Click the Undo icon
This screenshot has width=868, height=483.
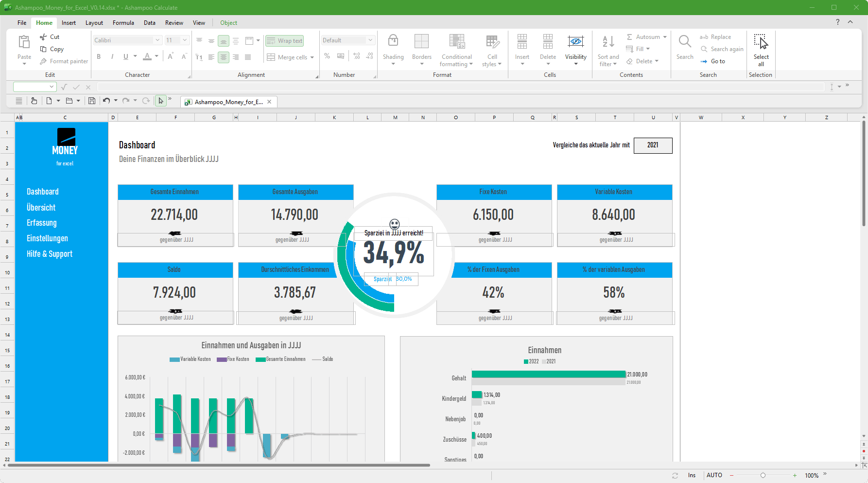coord(106,101)
